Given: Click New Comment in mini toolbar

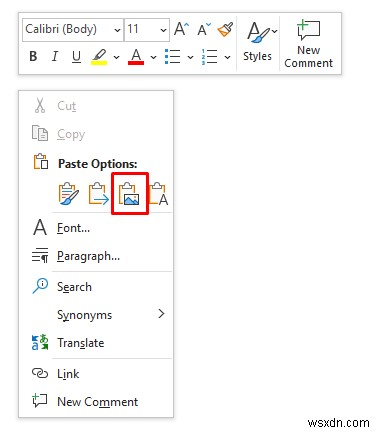Looking at the screenshot, I should point(308,43).
